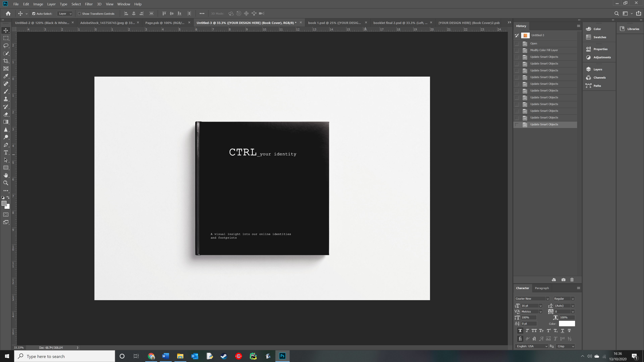Click the white text color swatch
644x362 pixels.
point(567,324)
